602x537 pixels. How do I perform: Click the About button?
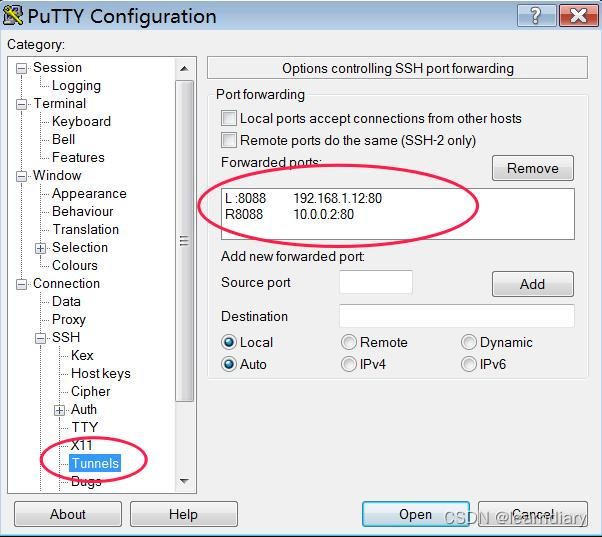tap(68, 514)
